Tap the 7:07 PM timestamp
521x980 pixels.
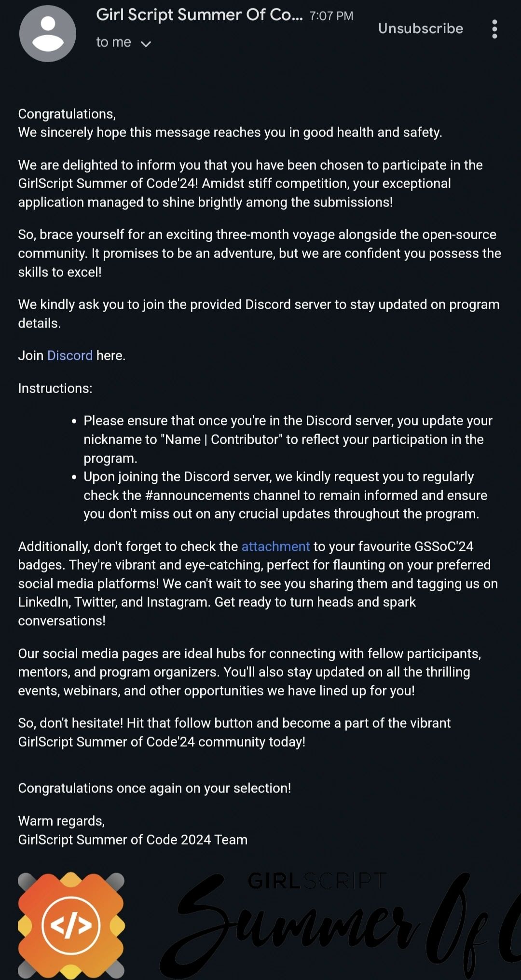(331, 16)
